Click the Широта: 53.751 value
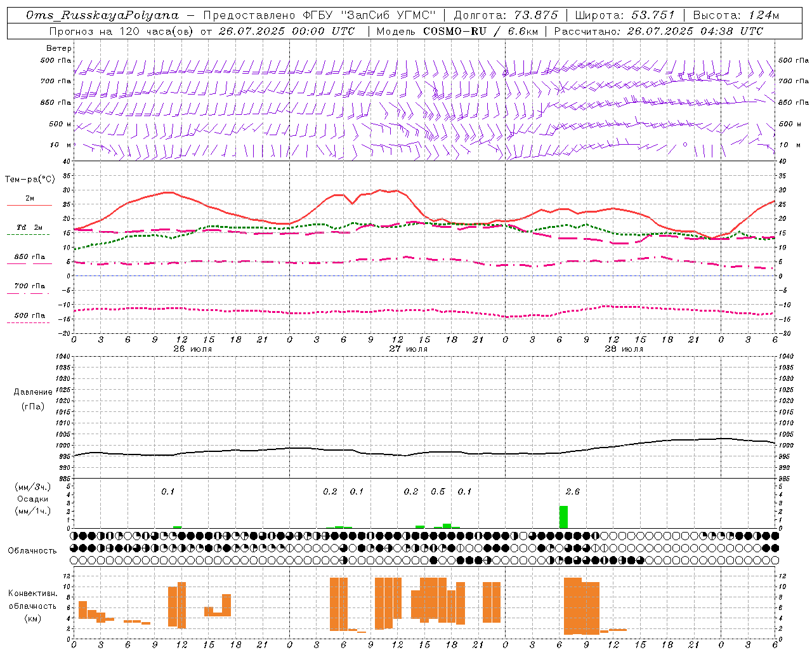Screen dimensions: 812x650 point(625,15)
